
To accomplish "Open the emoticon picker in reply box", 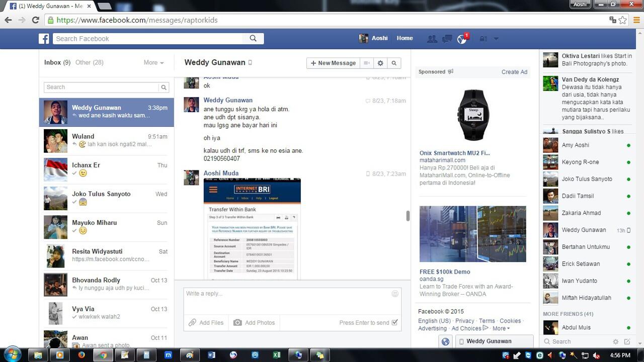I will pyautogui.click(x=395, y=294).
